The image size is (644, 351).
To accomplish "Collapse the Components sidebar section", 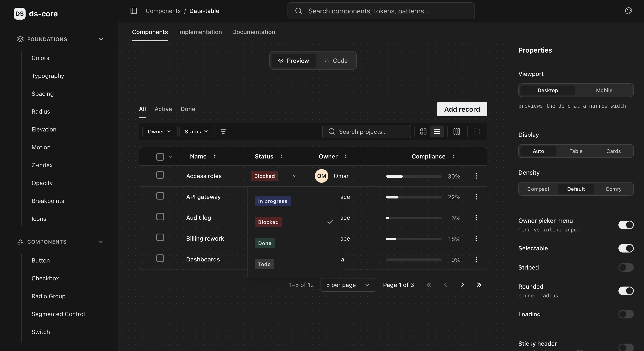I will (x=101, y=242).
